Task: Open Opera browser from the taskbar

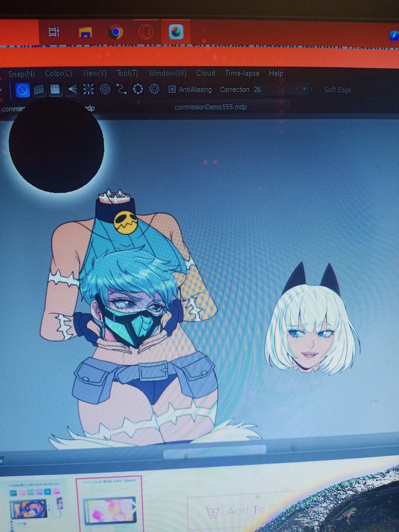Action: pos(146,32)
